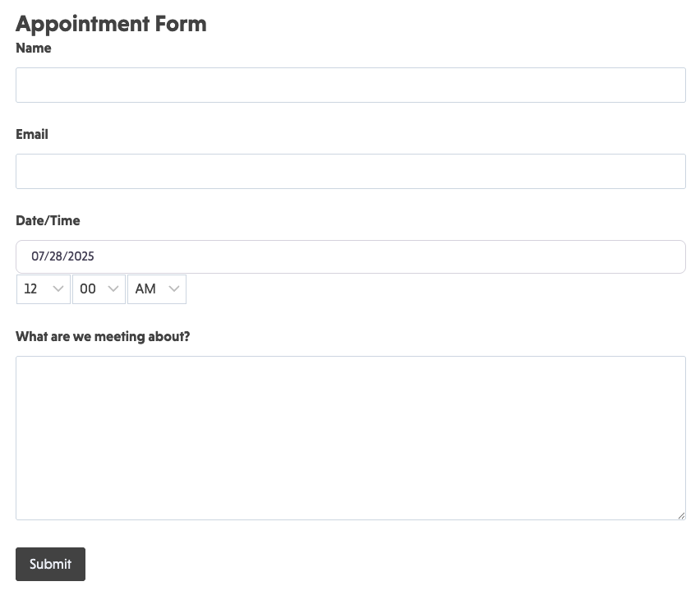The height and width of the screenshot is (600, 700).
Task: Click the chevron arrow in the hour selector
Action: pyautogui.click(x=58, y=289)
